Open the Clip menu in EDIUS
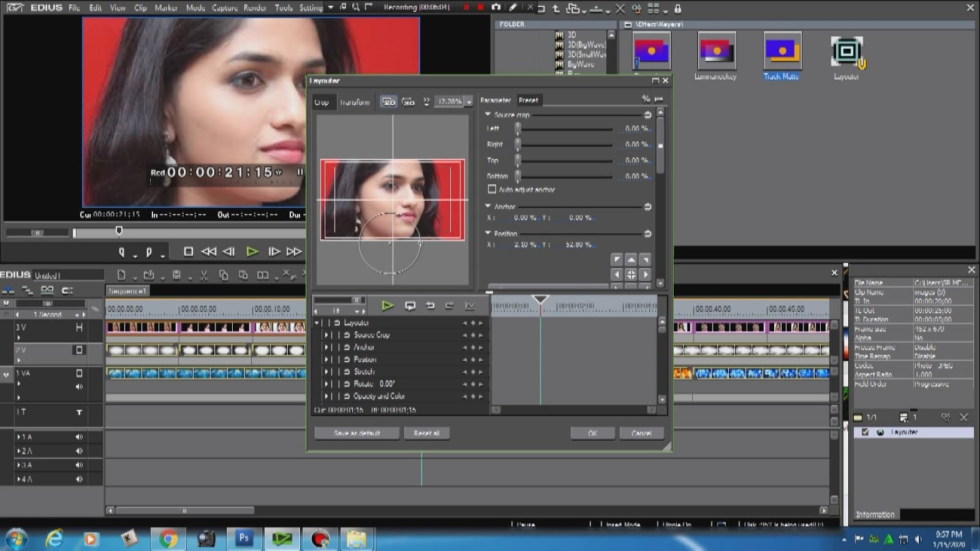 tap(140, 8)
